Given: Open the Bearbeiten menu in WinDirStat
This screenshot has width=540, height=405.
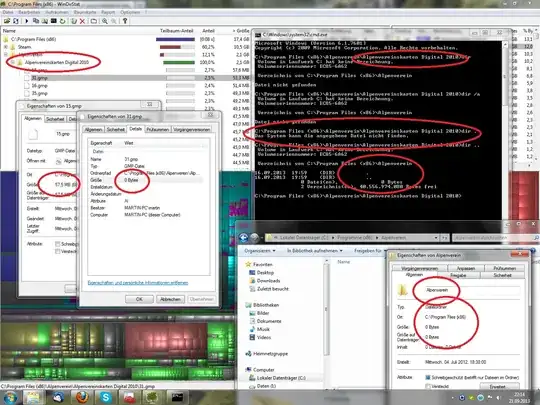Looking at the screenshot, I should 29,12.
